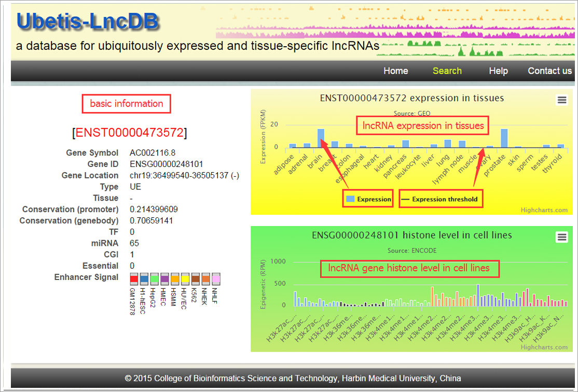Click the prostate expression bar
578x392 pixels.
504,138
